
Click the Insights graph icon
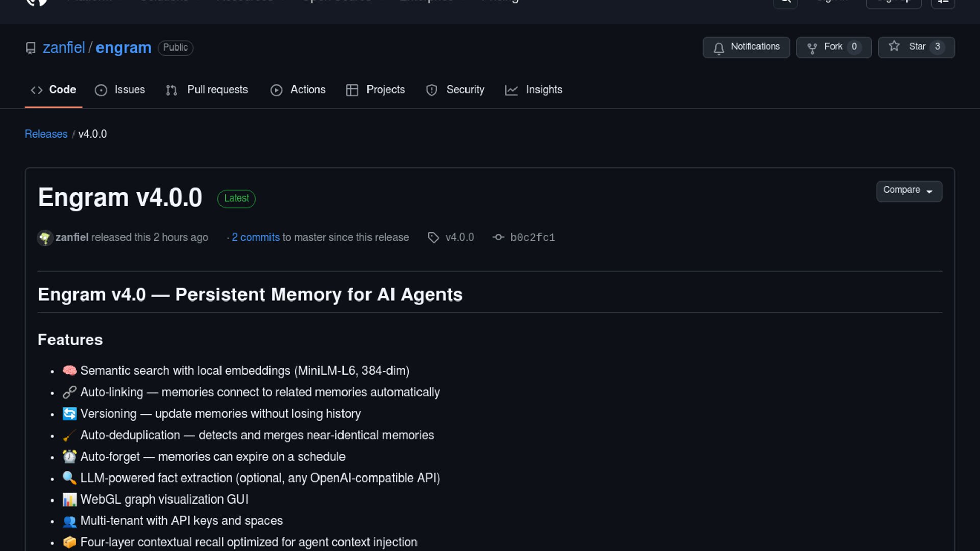coord(511,90)
